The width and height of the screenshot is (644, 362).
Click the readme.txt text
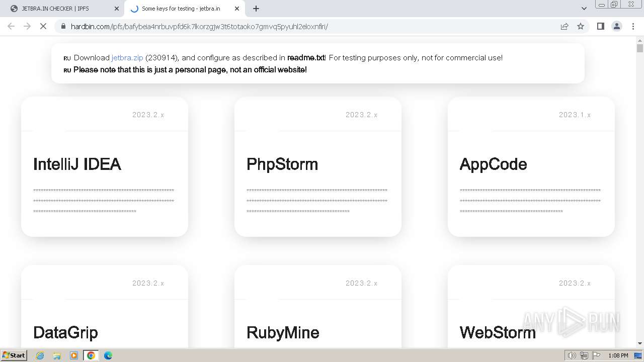(x=306, y=57)
